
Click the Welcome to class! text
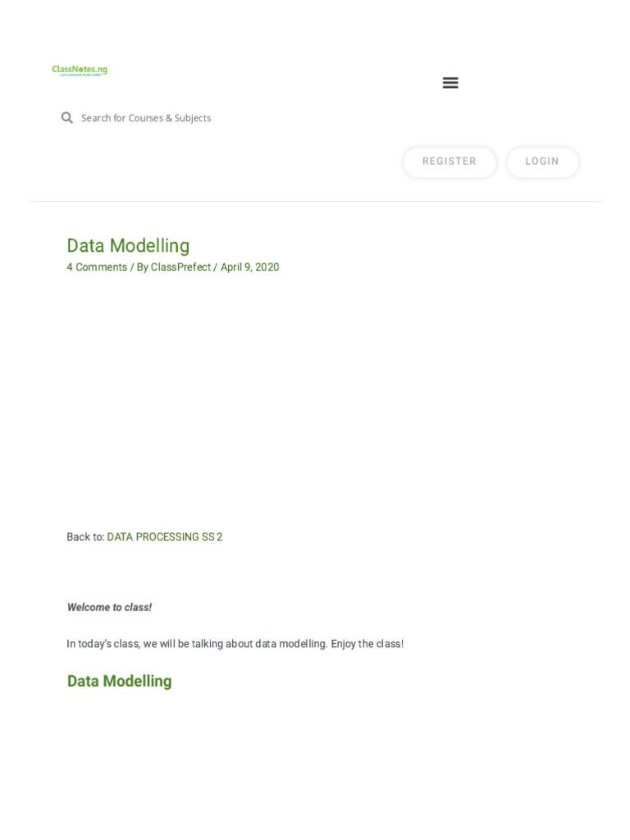pyautogui.click(x=109, y=608)
